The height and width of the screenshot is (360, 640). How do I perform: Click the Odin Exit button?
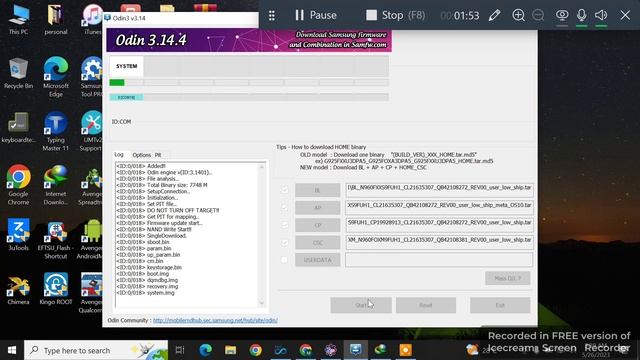[x=500, y=305]
